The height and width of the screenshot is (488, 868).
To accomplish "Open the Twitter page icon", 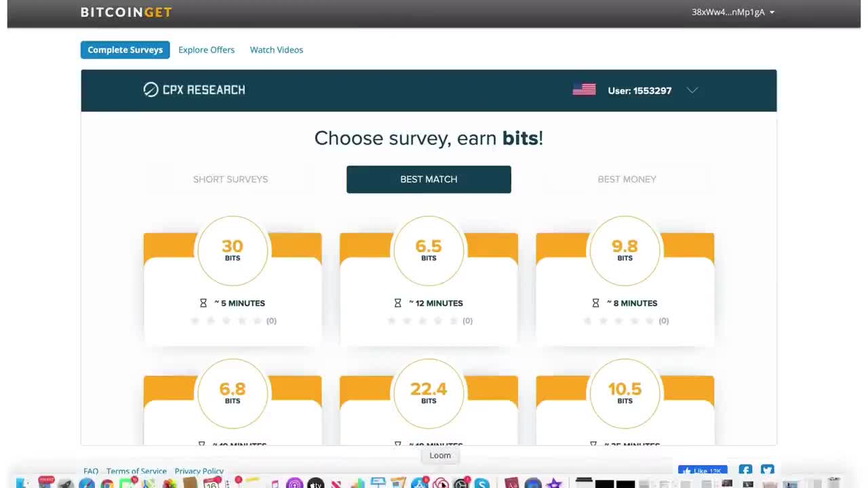I will point(767,470).
